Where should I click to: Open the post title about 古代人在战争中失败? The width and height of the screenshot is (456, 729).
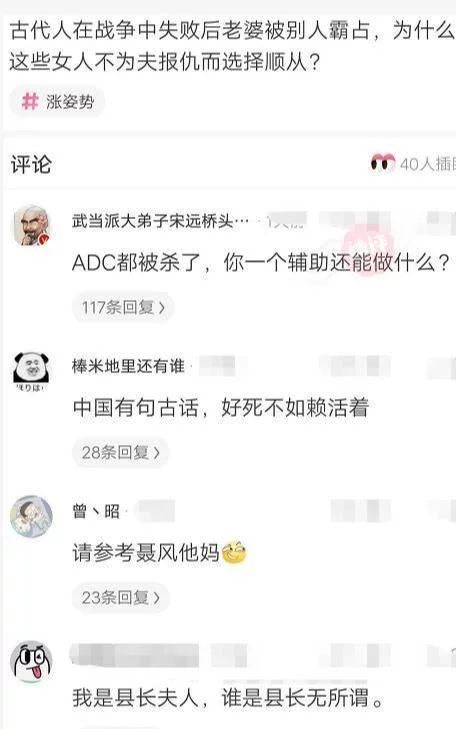(232, 46)
